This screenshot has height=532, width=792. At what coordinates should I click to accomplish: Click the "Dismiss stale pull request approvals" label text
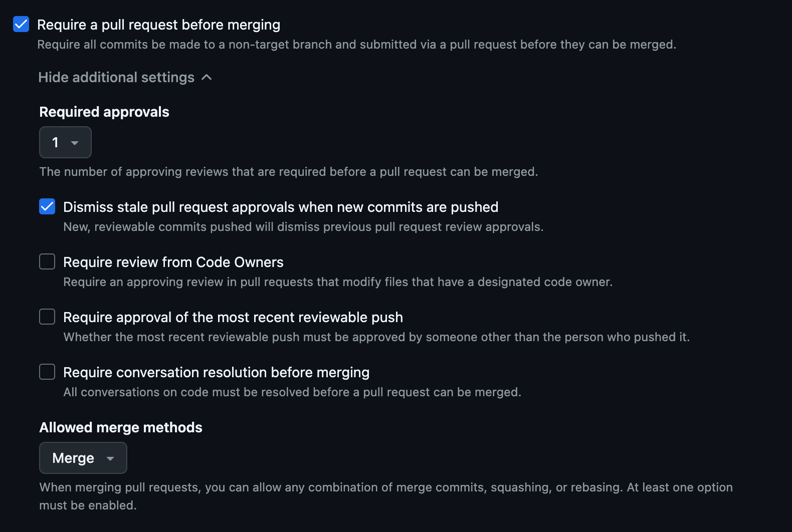pos(281,207)
